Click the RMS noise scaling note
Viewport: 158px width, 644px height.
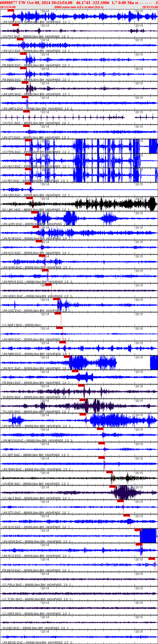click(x=79, y=7)
